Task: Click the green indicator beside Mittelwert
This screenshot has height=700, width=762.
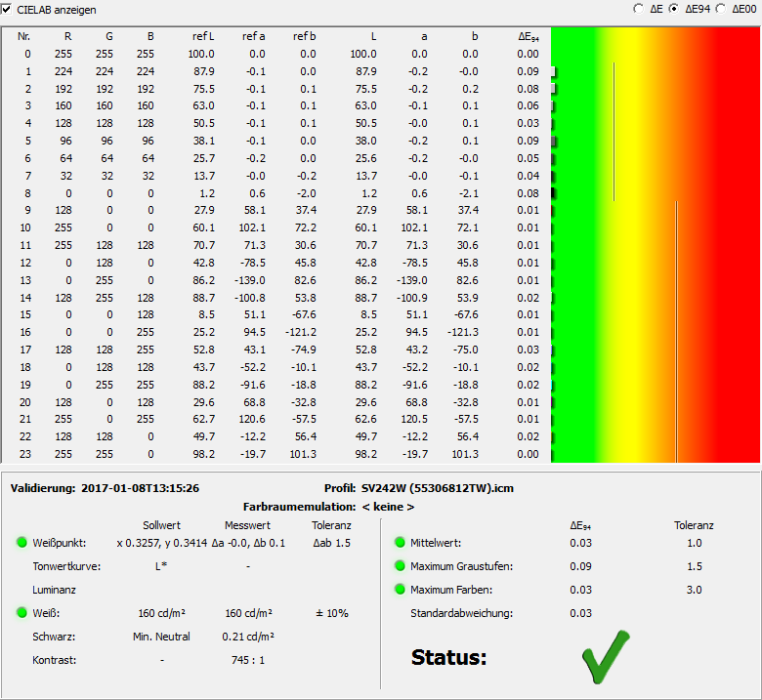Action: tap(399, 543)
